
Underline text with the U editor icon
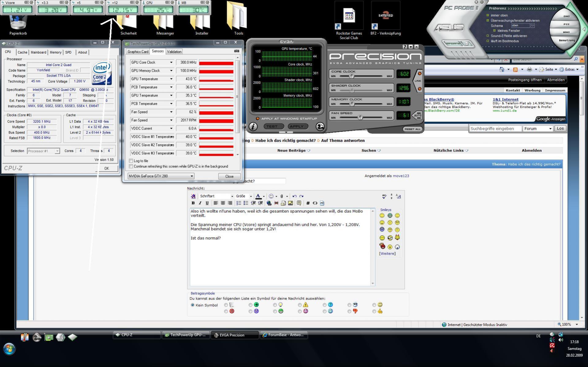207,203
